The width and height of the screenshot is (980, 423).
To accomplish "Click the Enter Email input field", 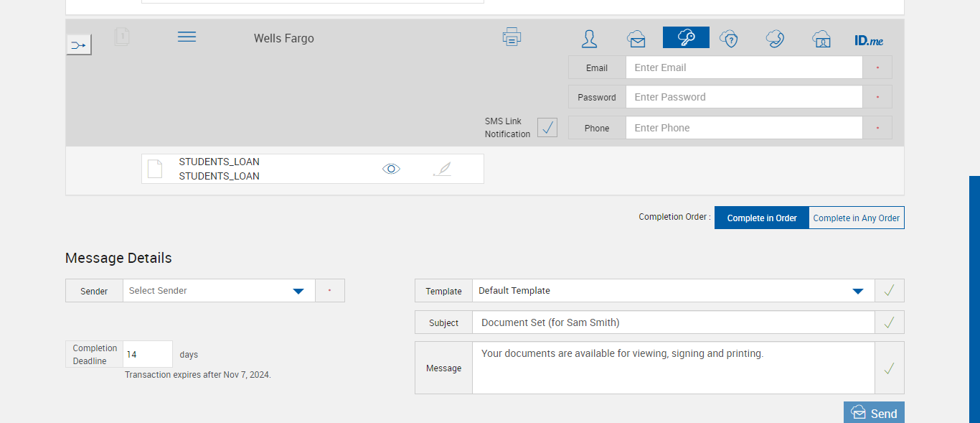I will [x=743, y=68].
